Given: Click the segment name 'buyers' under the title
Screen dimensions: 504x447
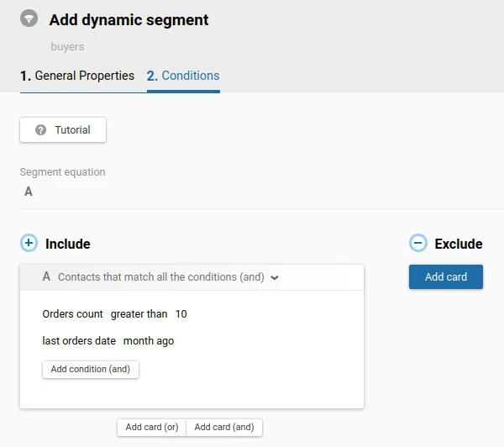Looking at the screenshot, I should click(67, 47).
